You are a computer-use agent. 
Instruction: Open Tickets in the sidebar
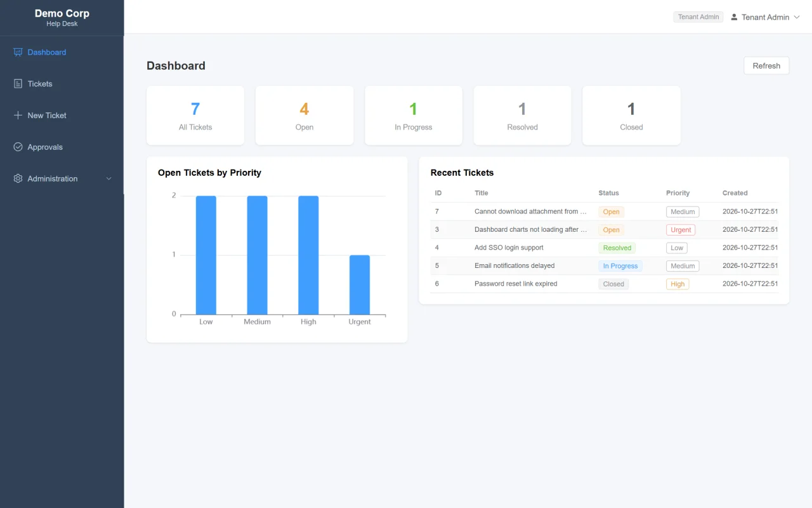pyautogui.click(x=62, y=84)
